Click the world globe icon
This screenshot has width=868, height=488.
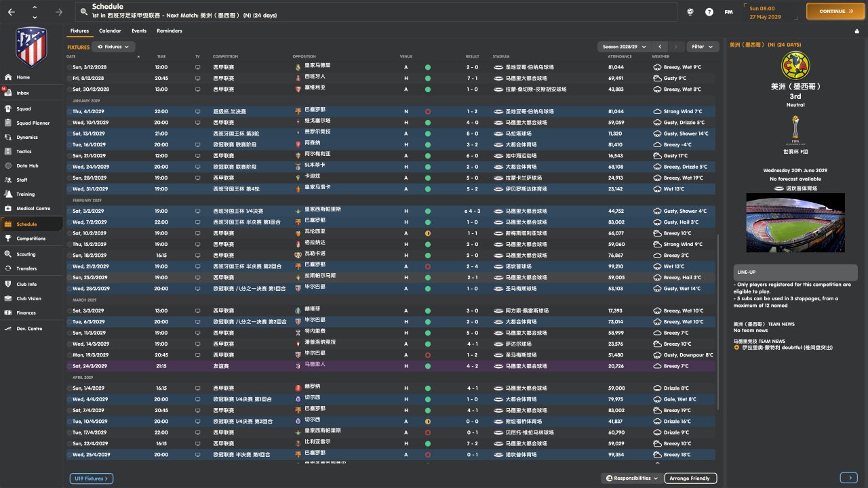click(690, 12)
